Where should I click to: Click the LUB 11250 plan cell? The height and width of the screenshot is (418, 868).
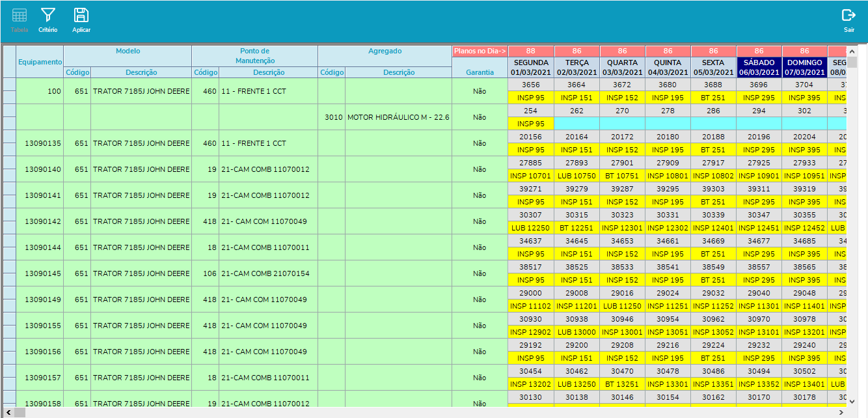pyautogui.click(x=623, y=306)
